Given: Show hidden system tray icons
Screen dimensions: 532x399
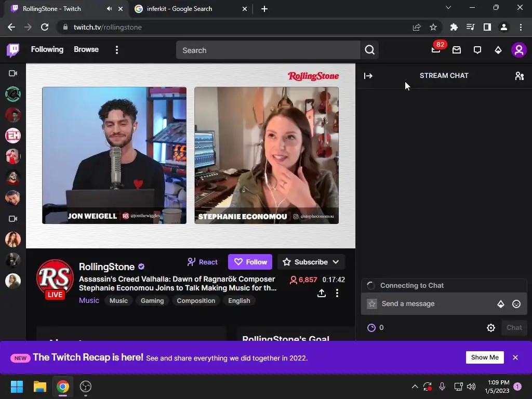Looking at the screenshot, I should (x=415, y=387).
